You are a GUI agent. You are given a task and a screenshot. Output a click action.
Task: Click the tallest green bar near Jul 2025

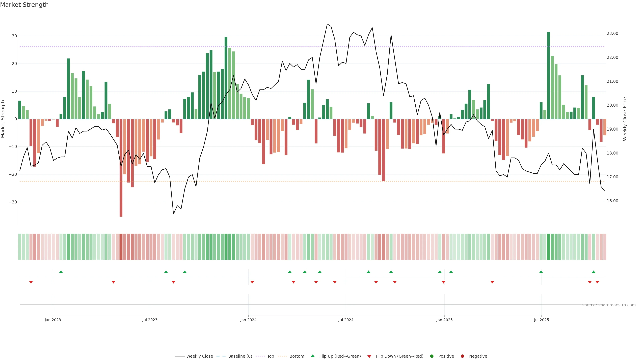click(549, 75)
